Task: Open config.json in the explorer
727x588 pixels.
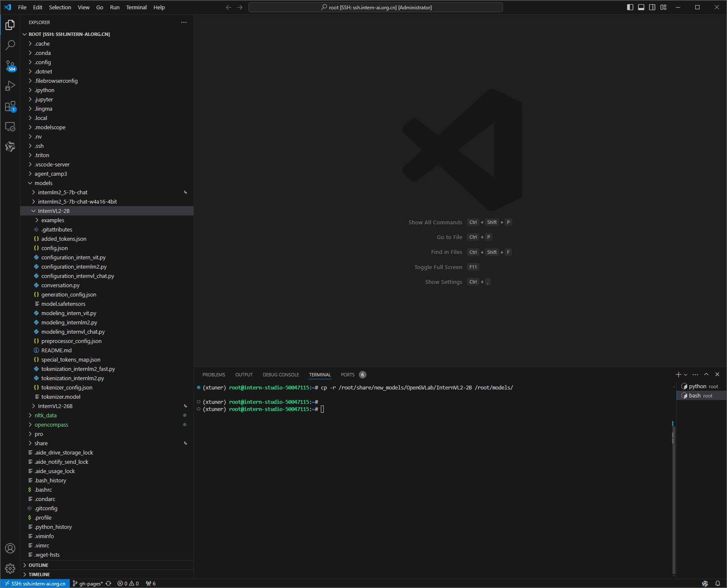Action: click(55, 248)
